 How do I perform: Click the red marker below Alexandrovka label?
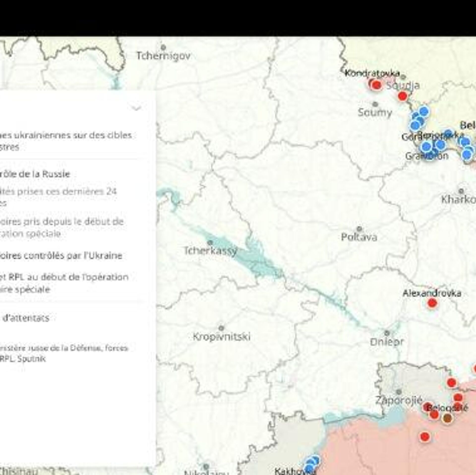pos(432,303)
